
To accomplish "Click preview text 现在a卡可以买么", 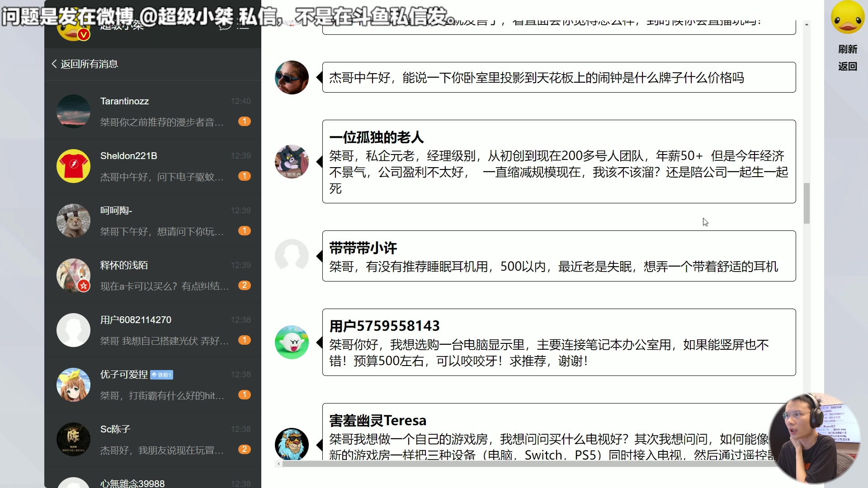I will 165,286.
